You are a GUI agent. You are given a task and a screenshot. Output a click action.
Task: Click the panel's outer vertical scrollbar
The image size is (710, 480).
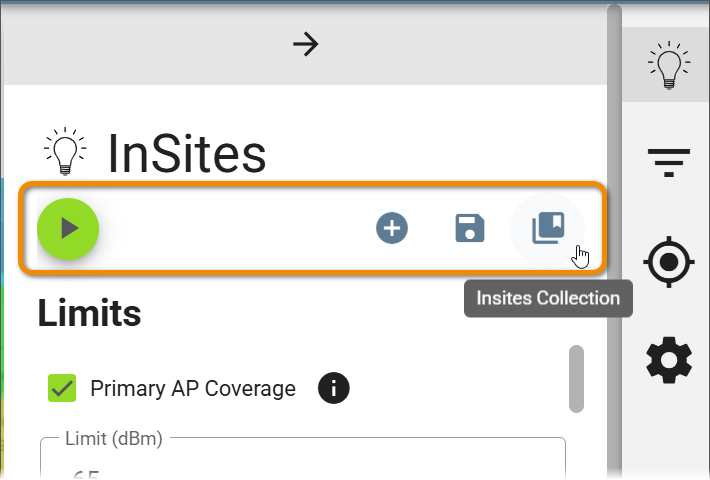(x=614, y=240)
